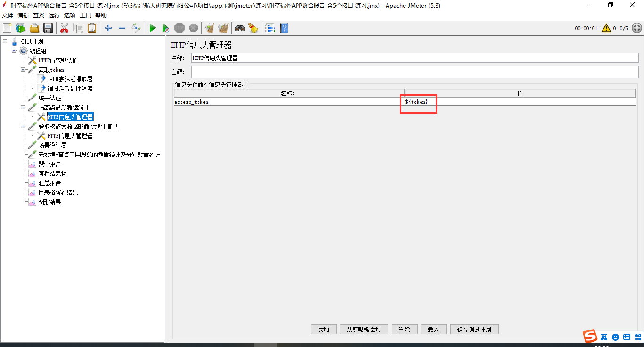644x347 pixels.
Task: Open the 帮助 menu
Action: click(101, 15)
